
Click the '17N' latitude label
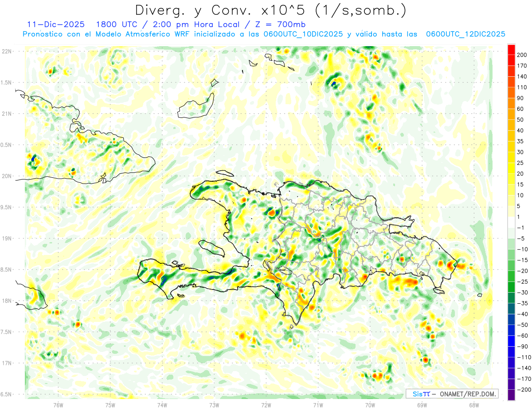(x=7, y=363)
